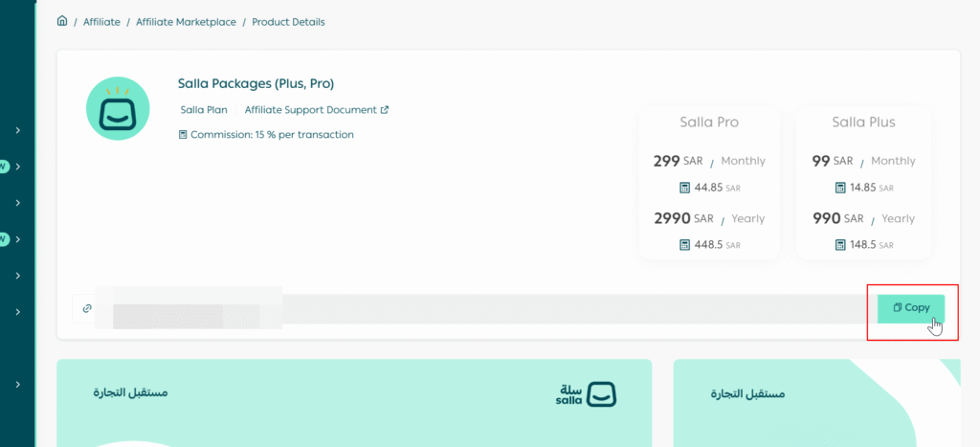Expand the first sidebar chevron item

[18, 130]
